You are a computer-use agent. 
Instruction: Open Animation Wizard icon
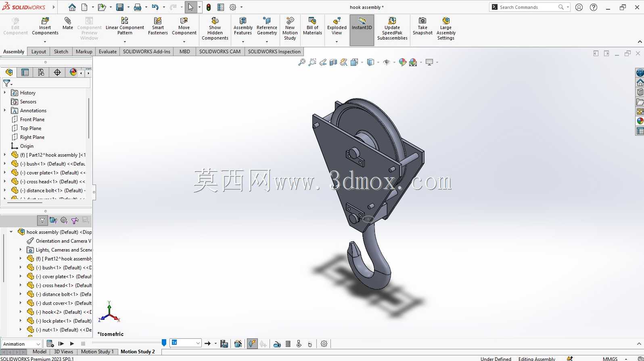pos(238,344)
